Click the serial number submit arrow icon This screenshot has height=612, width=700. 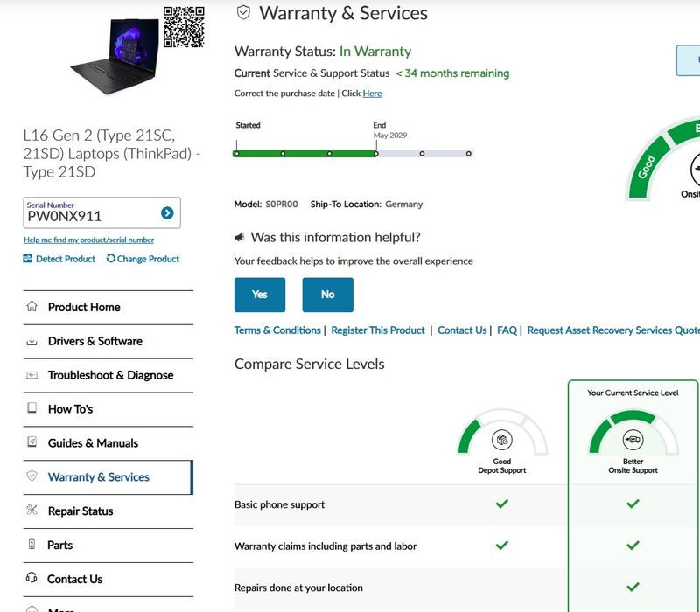tap(167, 213)
